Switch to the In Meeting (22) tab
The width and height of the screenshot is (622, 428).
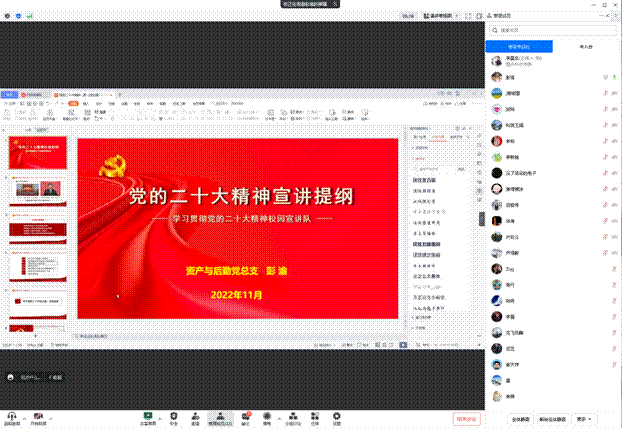(x=519, y=46)
